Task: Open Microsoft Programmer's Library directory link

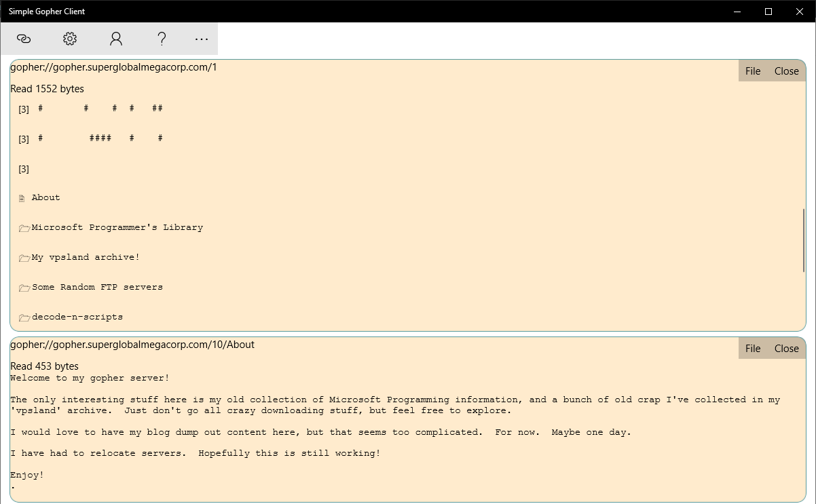Action: [117, 227]
